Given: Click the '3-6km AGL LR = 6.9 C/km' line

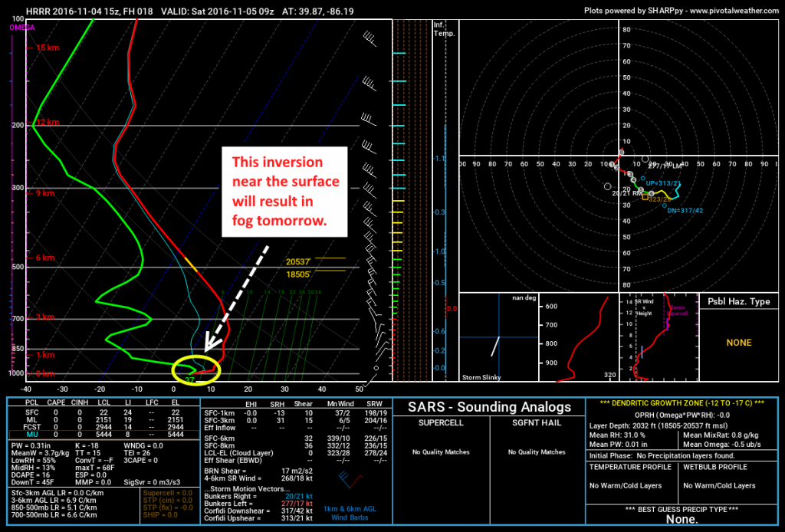Looking at the screenshot, I should [54, 500].
